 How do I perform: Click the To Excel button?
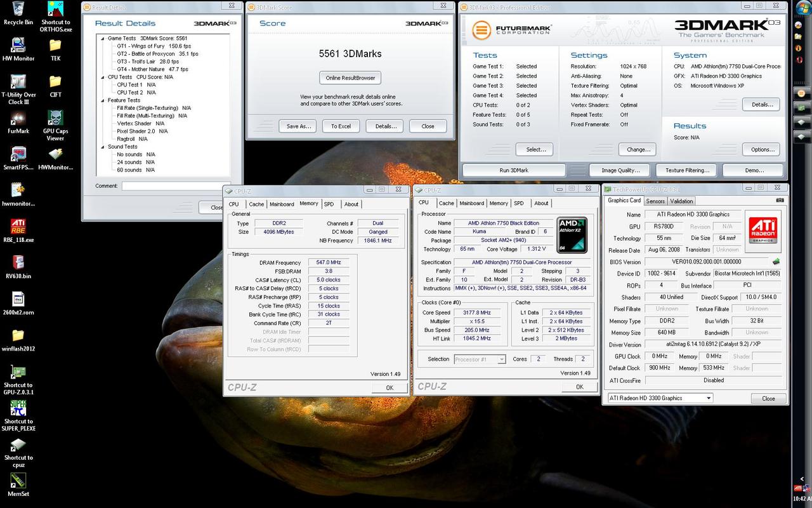[x=341, y=126]
